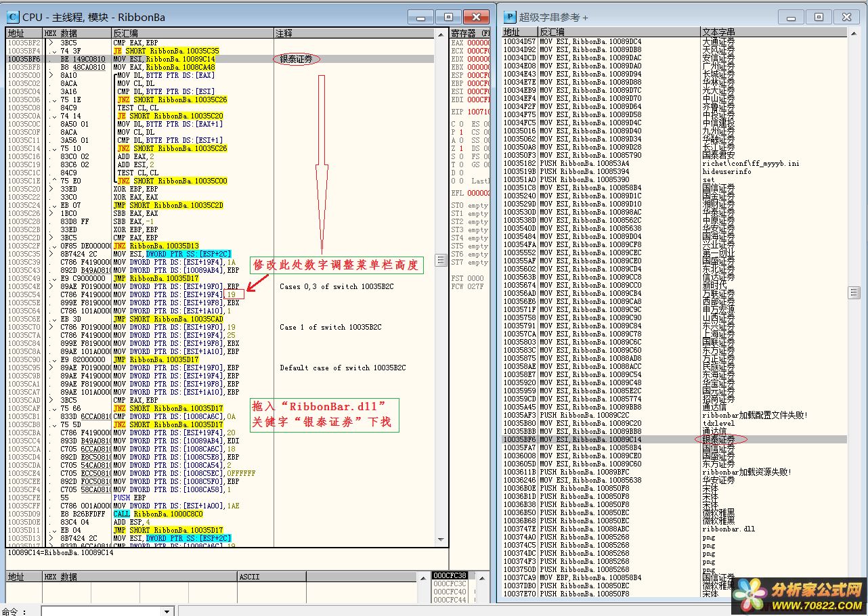The height and width of the screenshot is (616, 868).
Task: Select ST0 empty FPU register row
Action: (x=471, y=205)
